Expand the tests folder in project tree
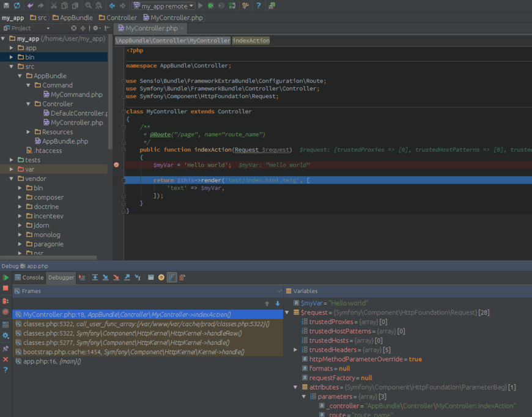 [12, 160]
